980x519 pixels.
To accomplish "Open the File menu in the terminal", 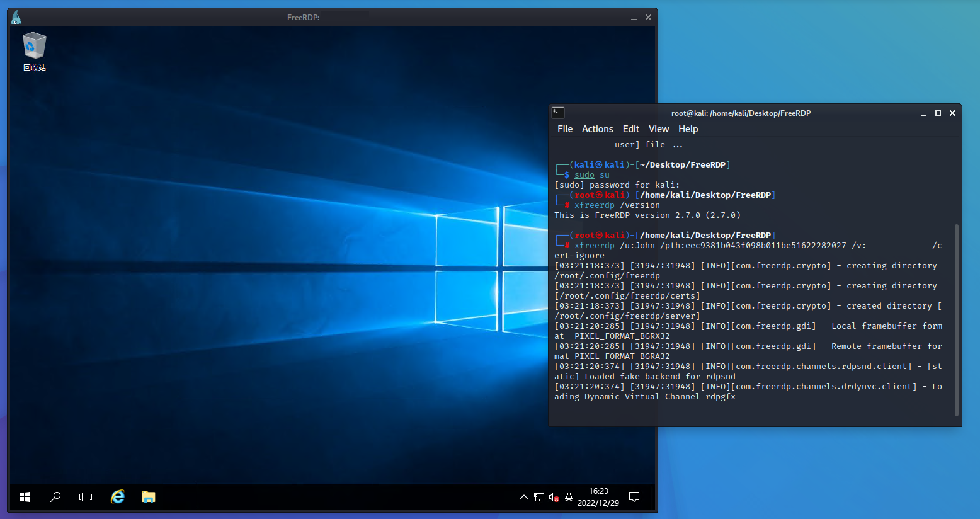I will click(x=565, y=129).
